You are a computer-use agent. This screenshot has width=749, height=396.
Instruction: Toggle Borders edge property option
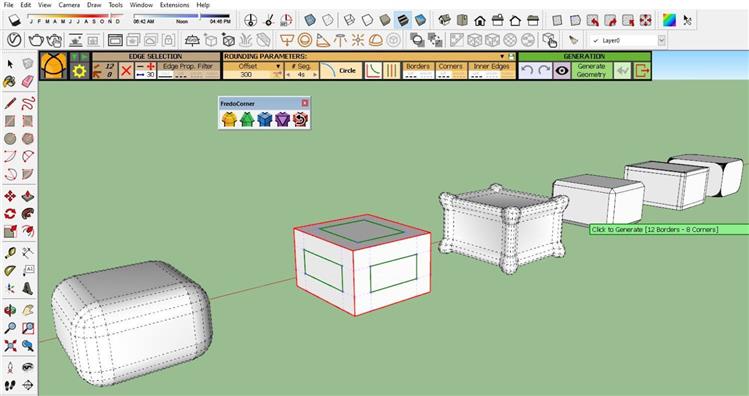[418, 71]
